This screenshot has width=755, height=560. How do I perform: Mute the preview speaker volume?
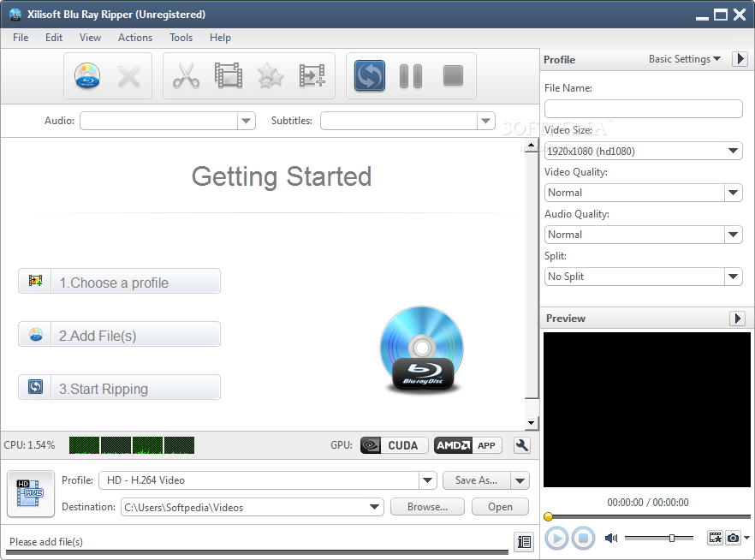pyautogui.click(x=611, y=538)
